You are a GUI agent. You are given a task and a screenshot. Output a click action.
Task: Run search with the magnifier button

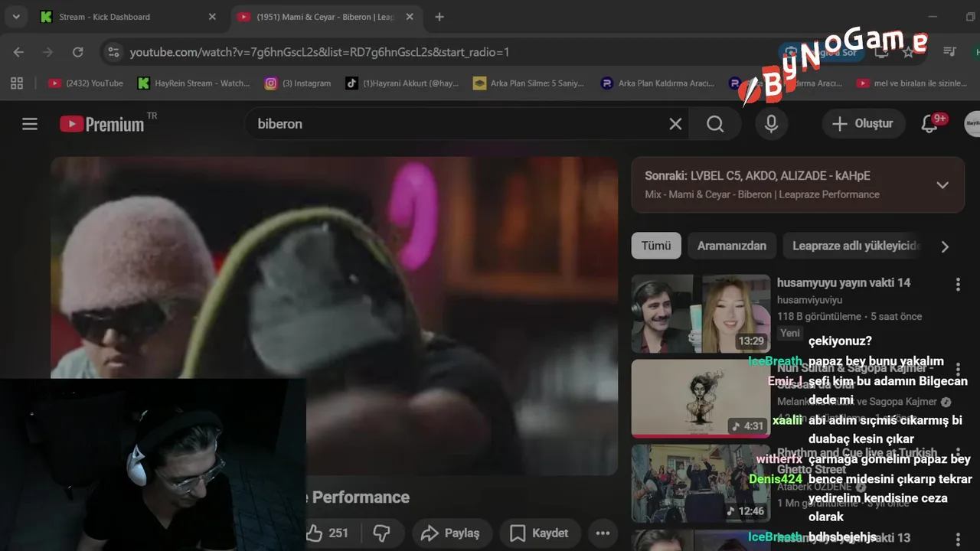715,124
